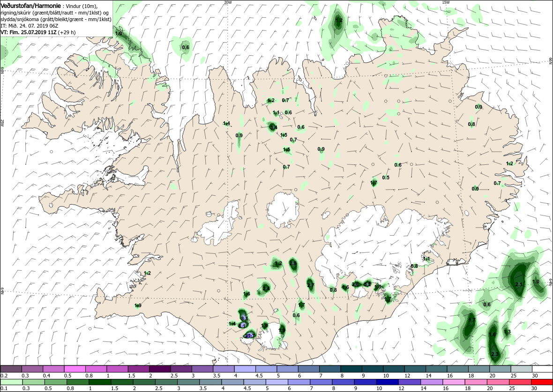
Task: Click the "0.2" label in the snow scale
Action: (x=4, y=376)
